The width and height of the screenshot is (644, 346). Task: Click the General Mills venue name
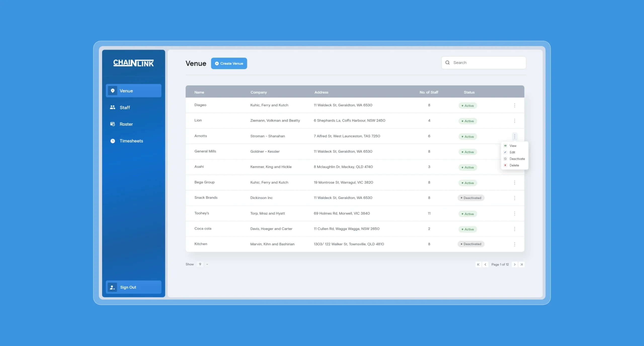coord(205,151)
